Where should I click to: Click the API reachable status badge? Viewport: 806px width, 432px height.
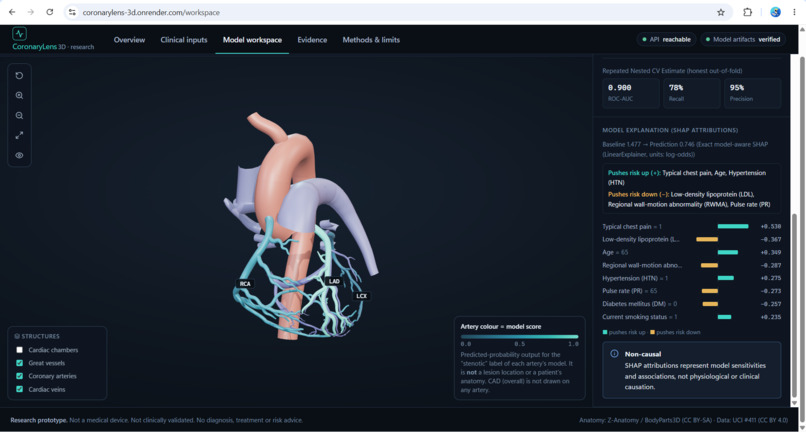[x=666, y=39]
